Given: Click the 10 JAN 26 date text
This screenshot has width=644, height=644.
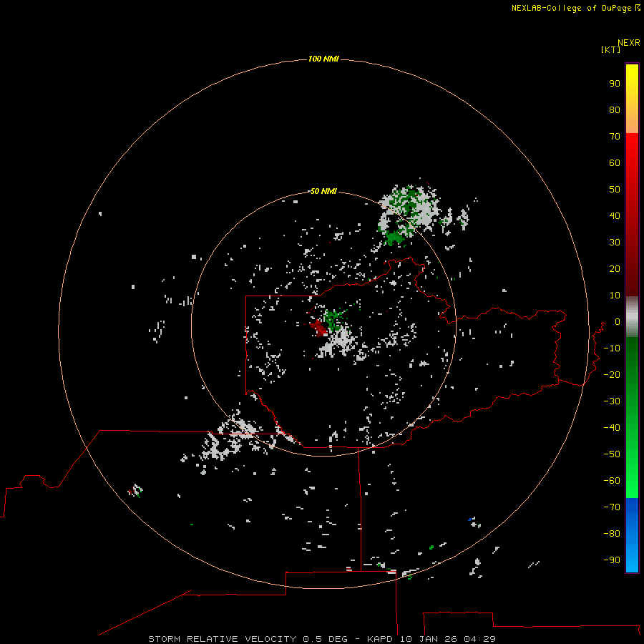Looking at the screenshot, I should coord(429,639).
